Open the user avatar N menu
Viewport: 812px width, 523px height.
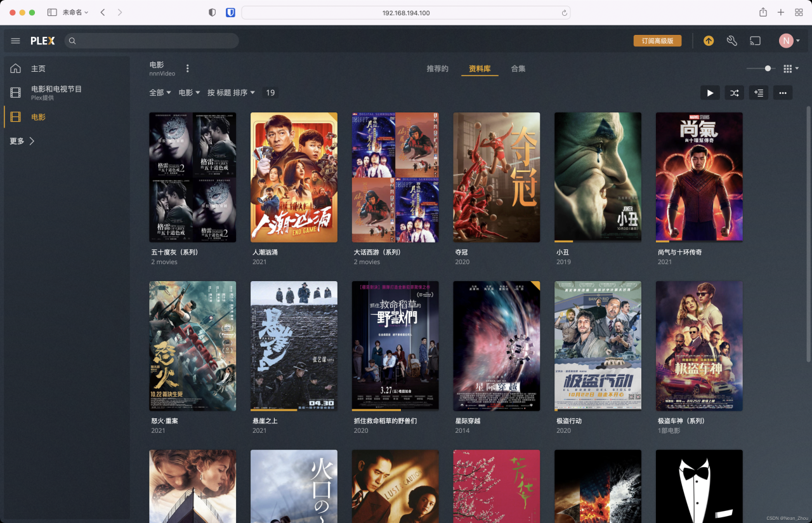coord(789,41)
